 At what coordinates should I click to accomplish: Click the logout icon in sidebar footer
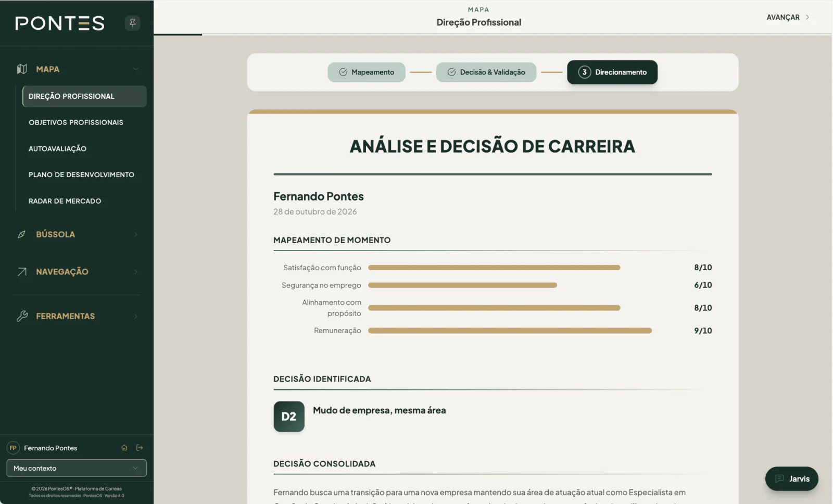pos(140,448)
